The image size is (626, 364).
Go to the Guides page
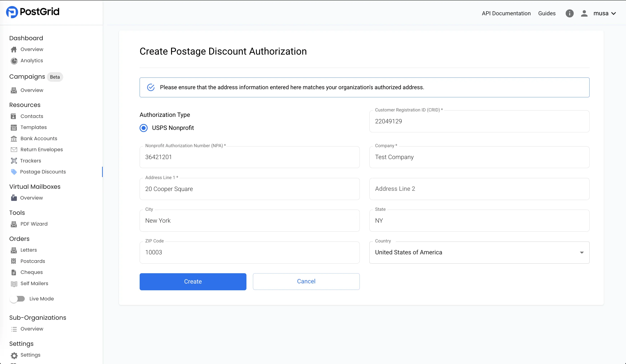(x=547, y=13)
